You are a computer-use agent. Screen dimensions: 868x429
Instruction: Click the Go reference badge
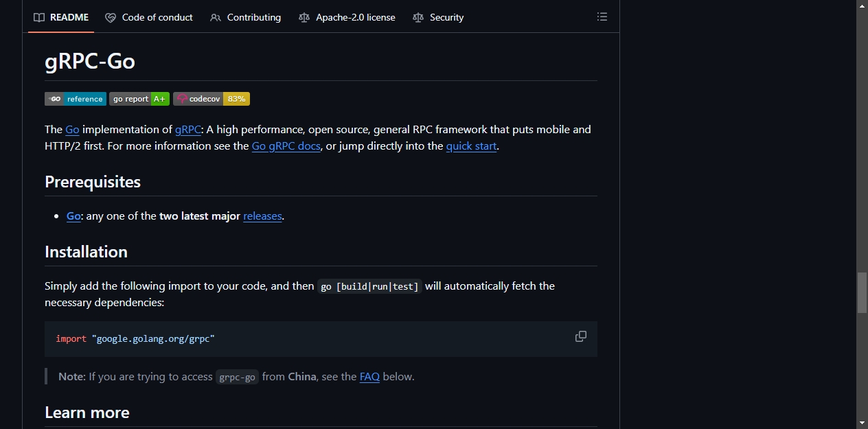(76, 99)
